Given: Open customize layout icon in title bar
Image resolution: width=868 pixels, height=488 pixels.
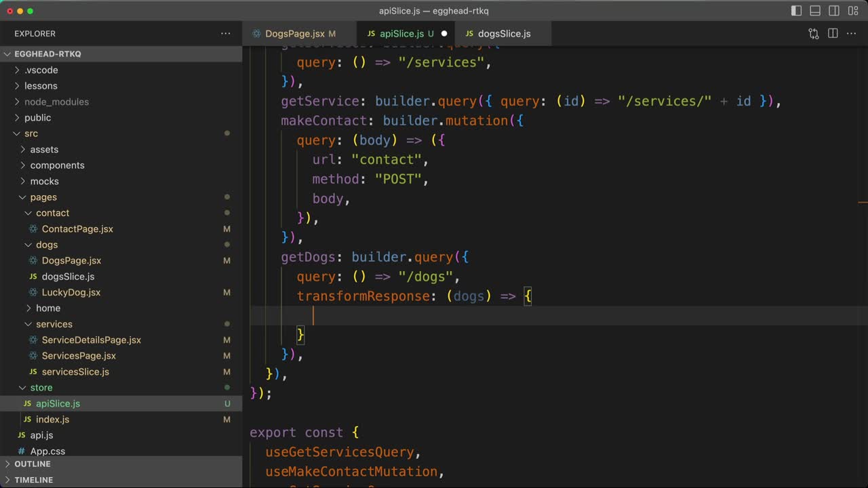Looking at the screenshot, I should point(853,11).
